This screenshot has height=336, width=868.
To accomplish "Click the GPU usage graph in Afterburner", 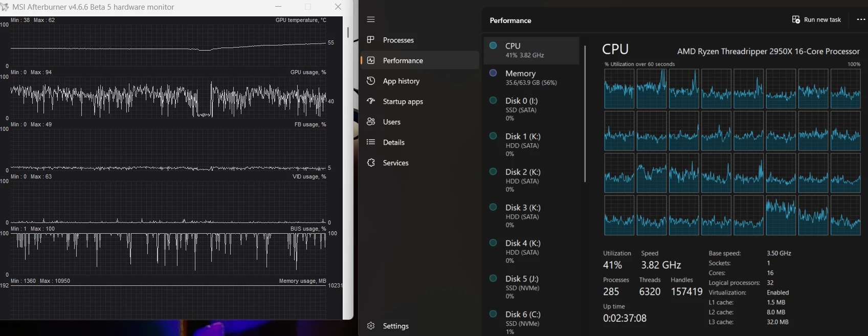I will (x=168, y=97).
